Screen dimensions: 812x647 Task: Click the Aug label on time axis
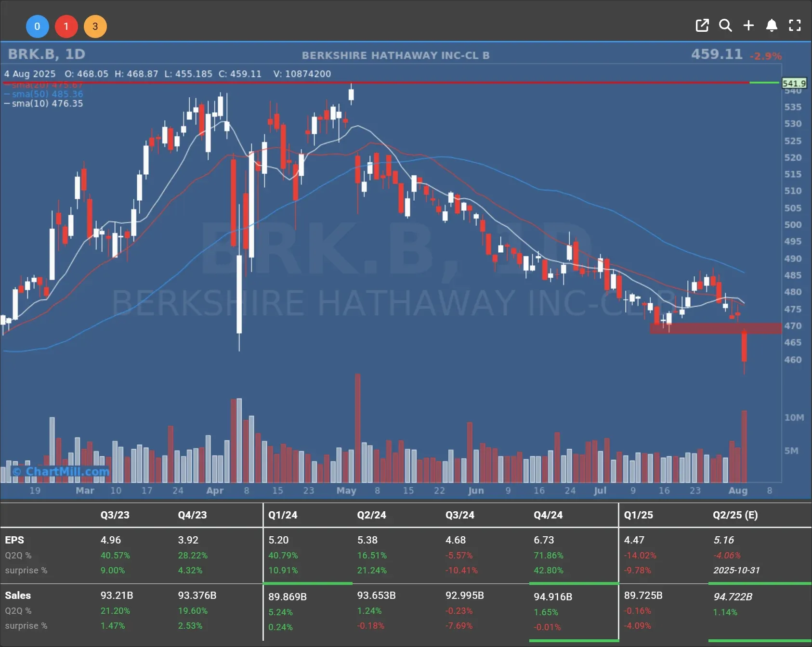tap(738, 491)
